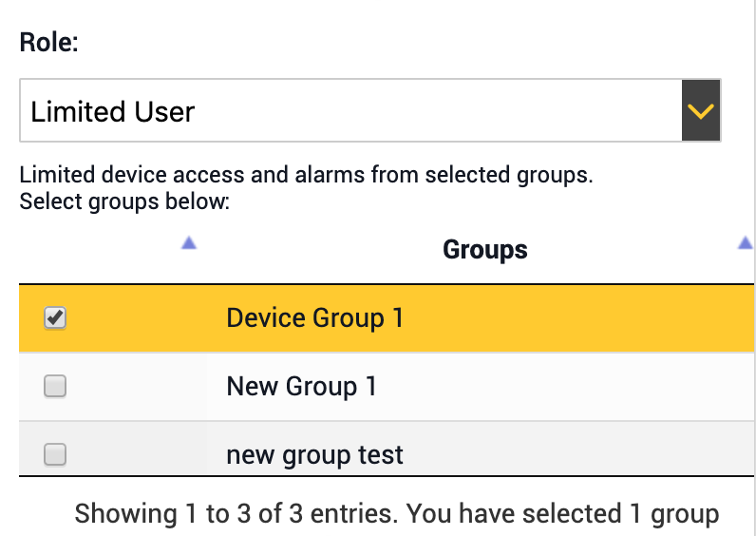Image resolution: width=756 pixels, height=536 pixels.
Task: Click the Select groups below text
Action: 124,201
